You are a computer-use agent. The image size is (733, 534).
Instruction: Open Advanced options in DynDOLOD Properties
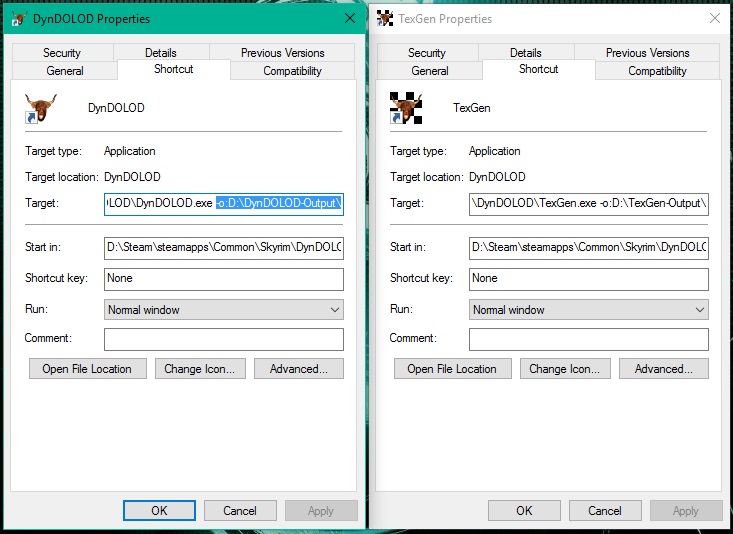(299, 368)
